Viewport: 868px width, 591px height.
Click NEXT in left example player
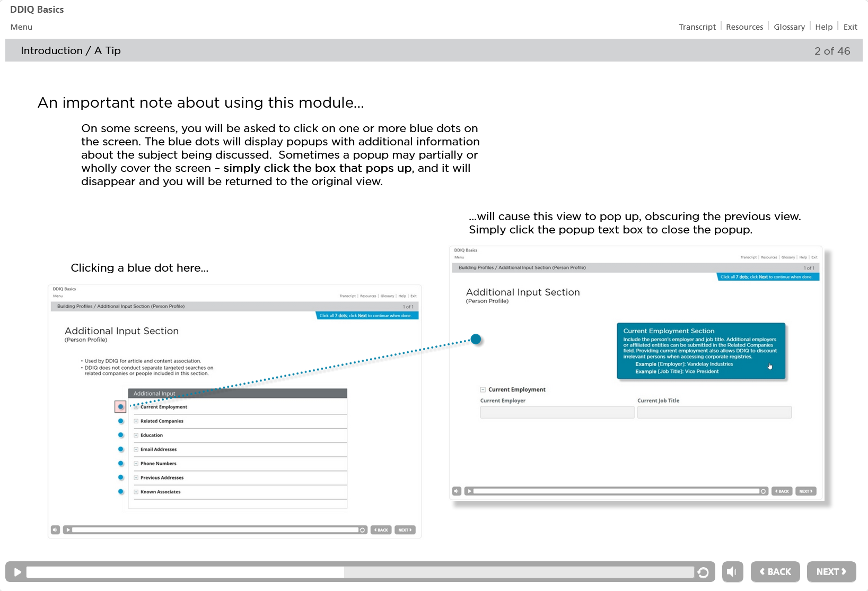[x=405, y=530]
